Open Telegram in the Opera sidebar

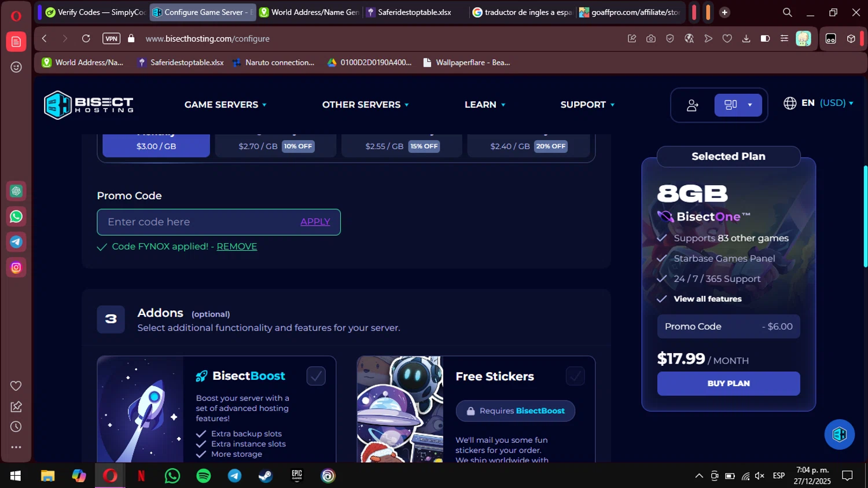tap(16, 242)
